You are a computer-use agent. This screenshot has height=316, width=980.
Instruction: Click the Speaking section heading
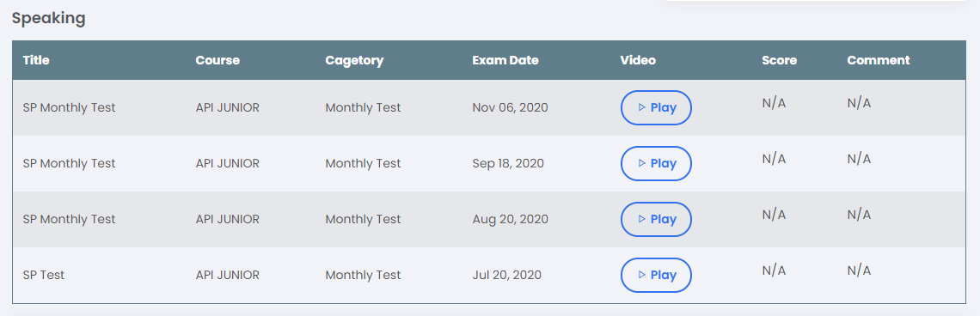49,19
